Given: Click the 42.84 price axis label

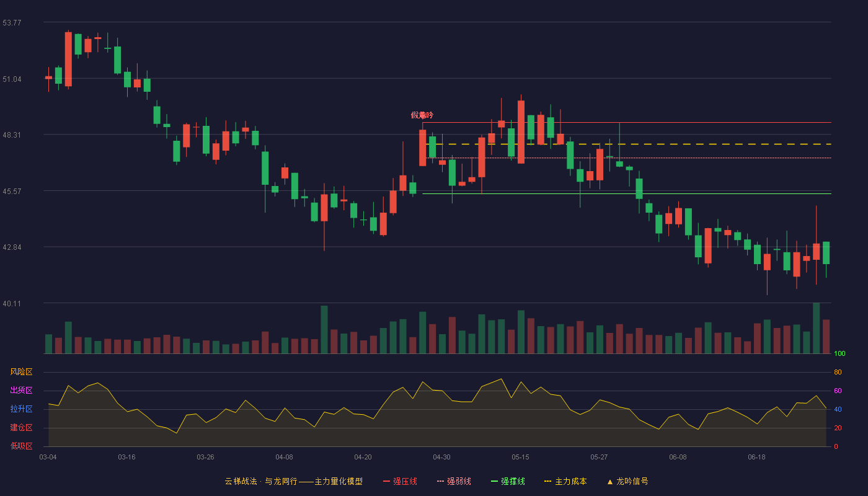Looking at the screenshot, I should pyautogui.click(x=12, y=247).
